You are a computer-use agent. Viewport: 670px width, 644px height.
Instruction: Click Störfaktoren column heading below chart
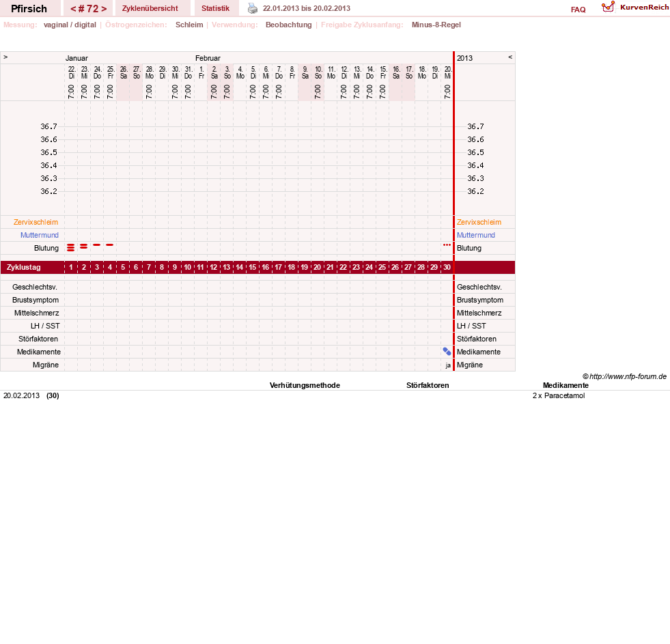click(428, 385)
